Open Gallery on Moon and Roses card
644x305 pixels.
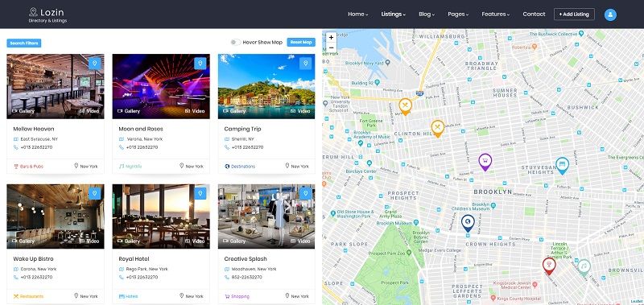click(129, 111)
